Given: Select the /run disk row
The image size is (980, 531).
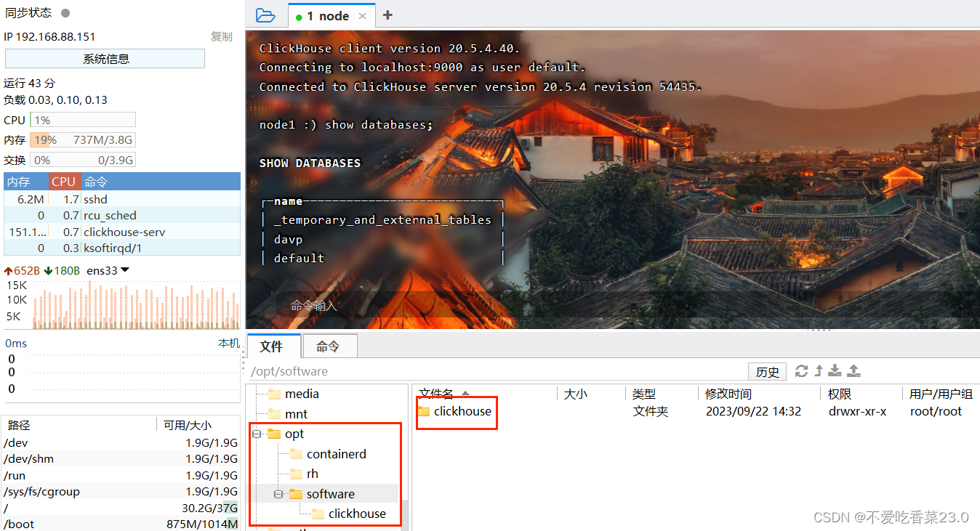Looking at the screenshot, I should click(121, 475).
